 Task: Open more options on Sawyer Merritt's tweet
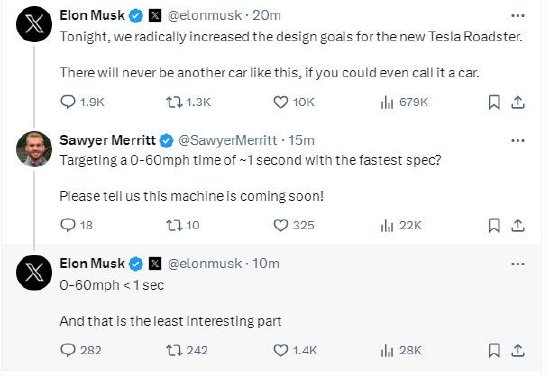pyautogui.click(x=518, y=141)
